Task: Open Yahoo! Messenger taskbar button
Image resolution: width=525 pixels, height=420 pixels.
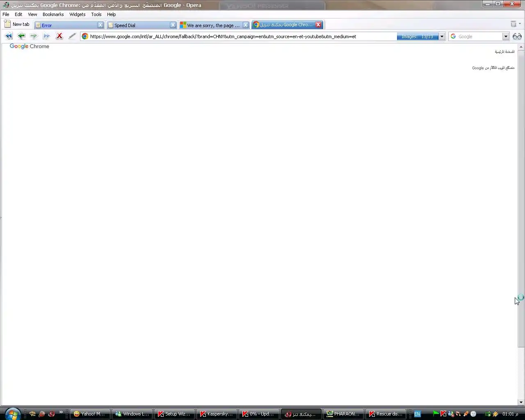Action: click(x=90, y=414)
